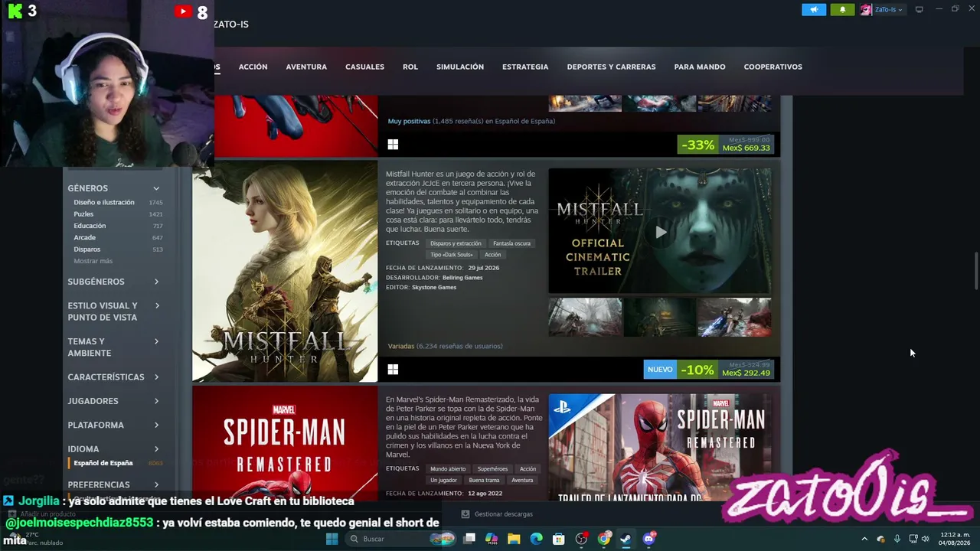Click the Tipo «Dark Souls» tag
Screen dimensions: 980x551
[452, 255]
